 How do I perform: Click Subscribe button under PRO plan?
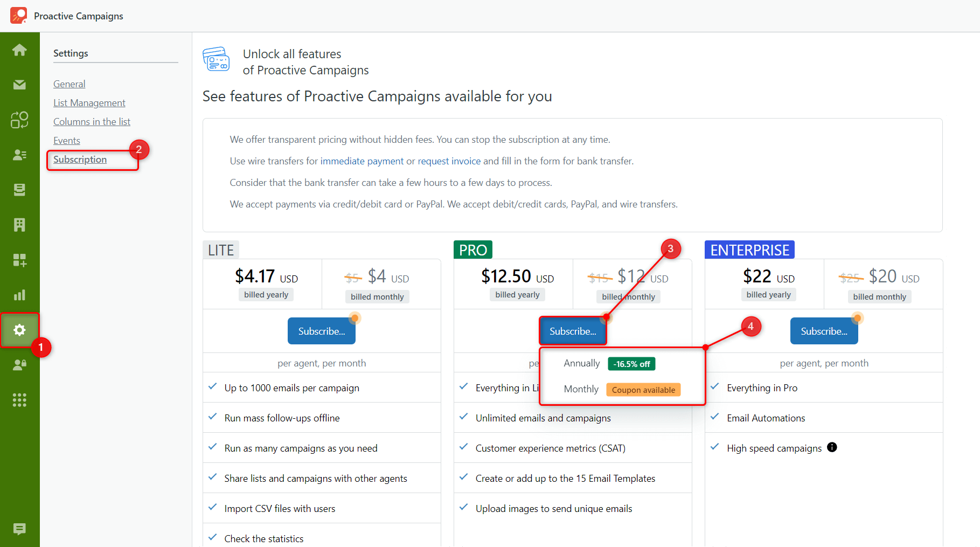(573, 331)
